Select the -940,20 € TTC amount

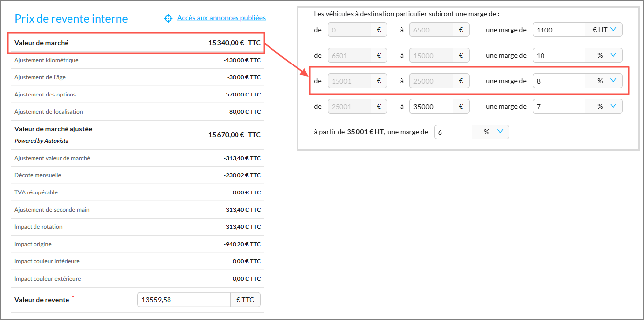242,244
